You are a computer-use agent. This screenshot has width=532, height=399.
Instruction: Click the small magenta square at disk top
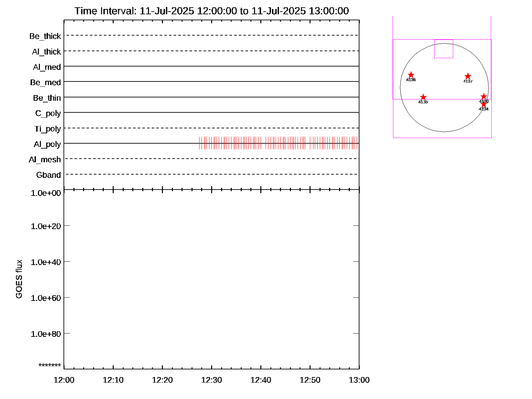444,49
